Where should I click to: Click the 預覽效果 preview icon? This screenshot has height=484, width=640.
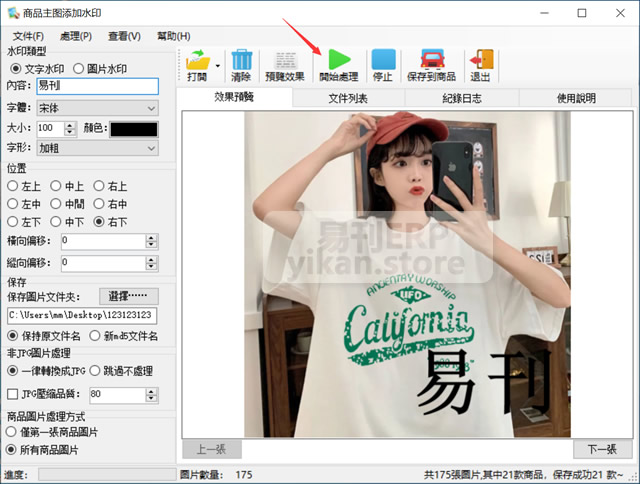click(x=282, y=60)
